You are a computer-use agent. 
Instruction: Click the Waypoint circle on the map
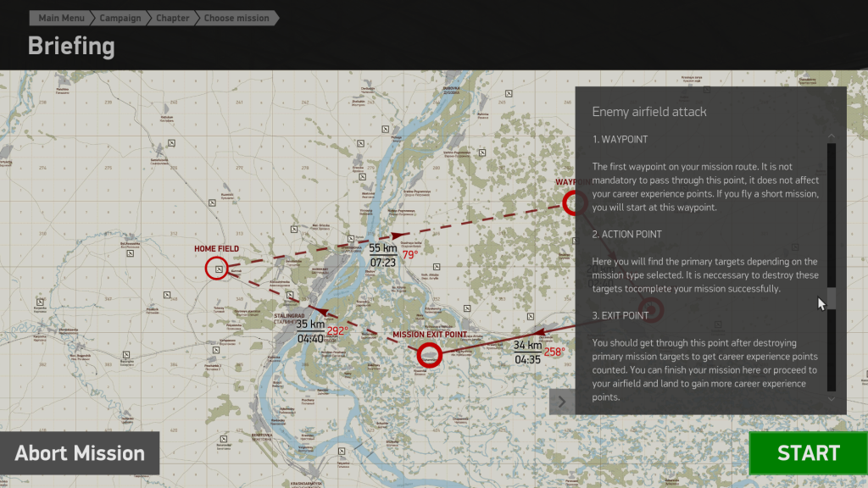click(575, 202)
